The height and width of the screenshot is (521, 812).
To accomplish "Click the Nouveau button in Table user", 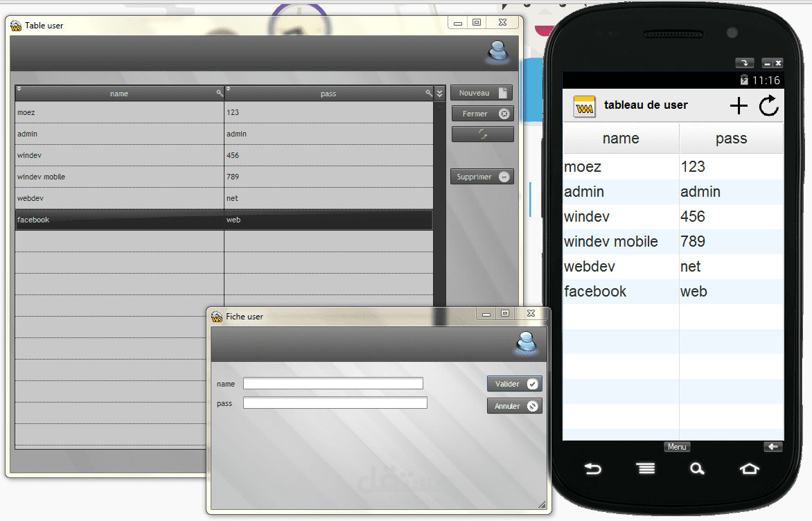I will [481, 93].
